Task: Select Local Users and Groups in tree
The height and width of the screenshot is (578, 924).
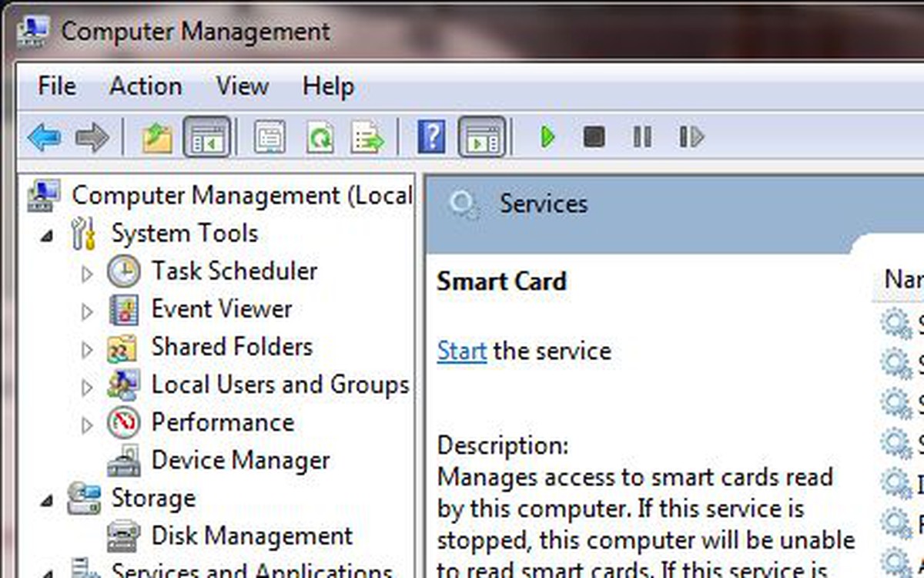Action: point(280,385)
